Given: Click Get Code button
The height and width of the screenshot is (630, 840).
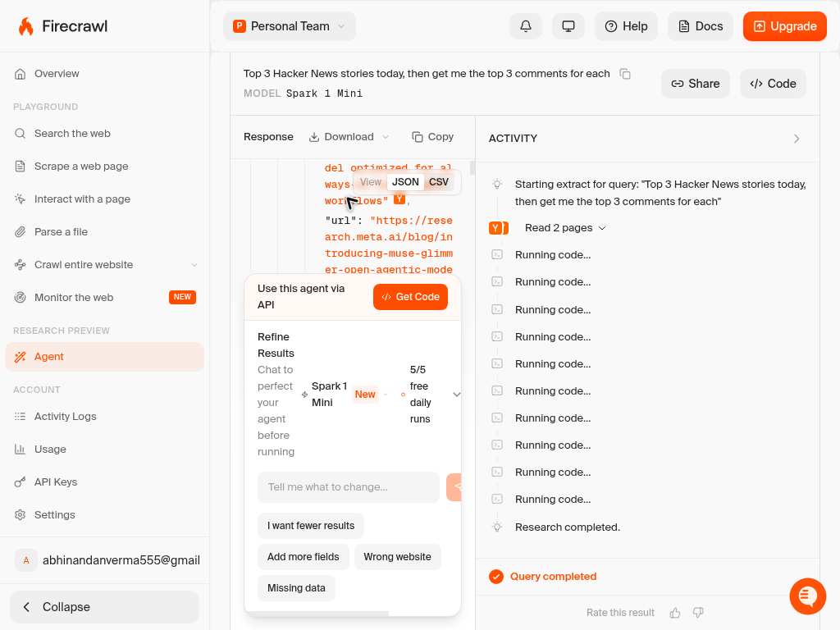Looking at the screenshot, I should point(410,297).
